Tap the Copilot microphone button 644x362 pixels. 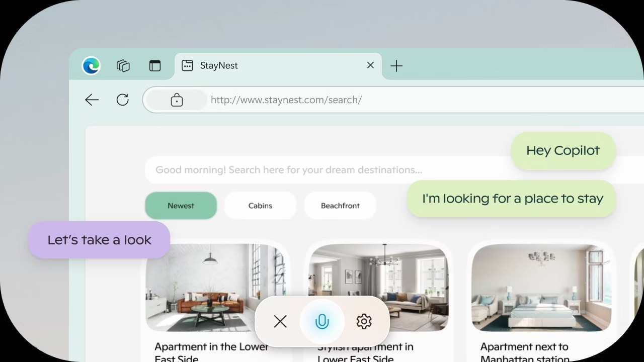tap(322, 321)
